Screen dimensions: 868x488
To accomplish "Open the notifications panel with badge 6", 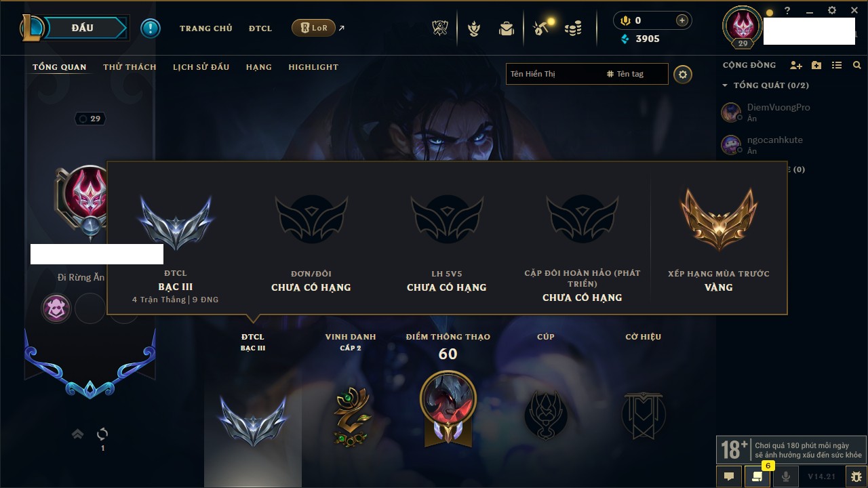I will coord(757,476).
